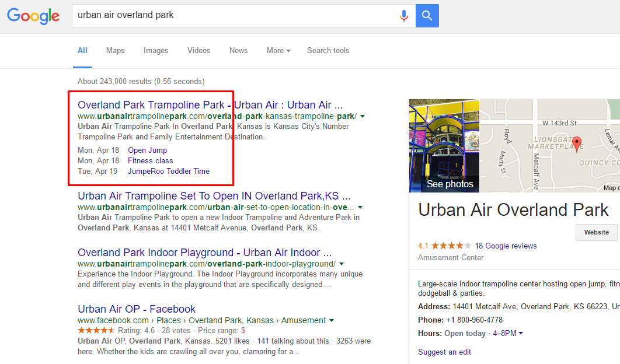This screenshot has height=364, width=620.
Task: Activate voice search microphone icon
Action: (403, 16)
